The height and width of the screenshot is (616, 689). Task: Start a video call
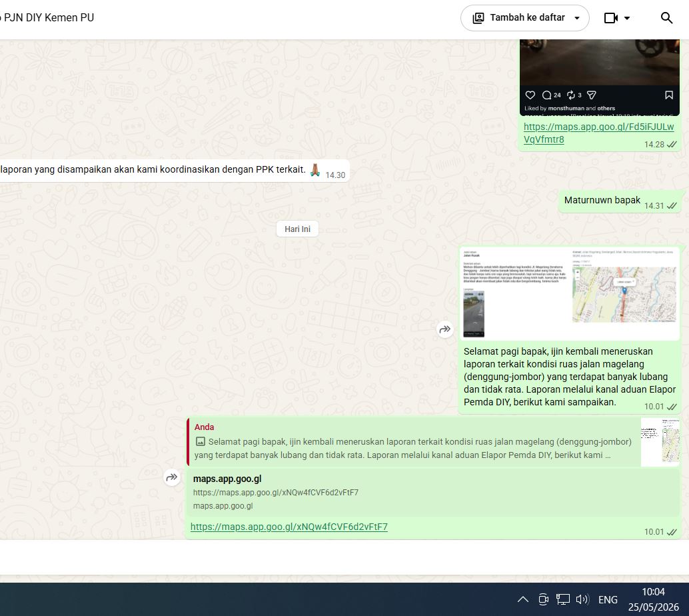(x=611, y=18)
